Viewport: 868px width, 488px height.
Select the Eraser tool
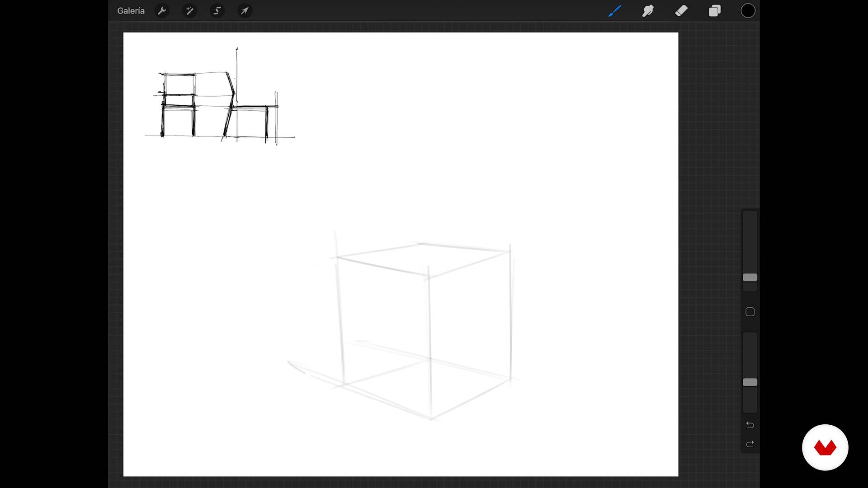[681, 11]
